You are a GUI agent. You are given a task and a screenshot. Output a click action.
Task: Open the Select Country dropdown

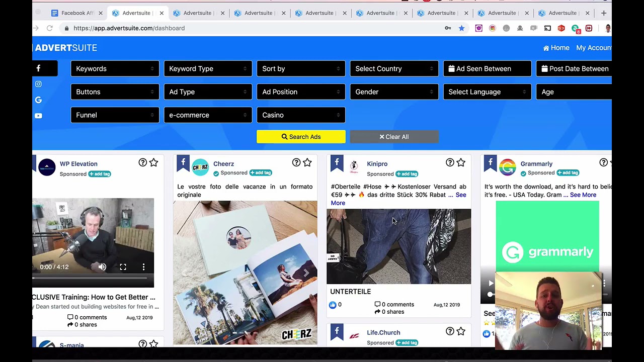394,69
